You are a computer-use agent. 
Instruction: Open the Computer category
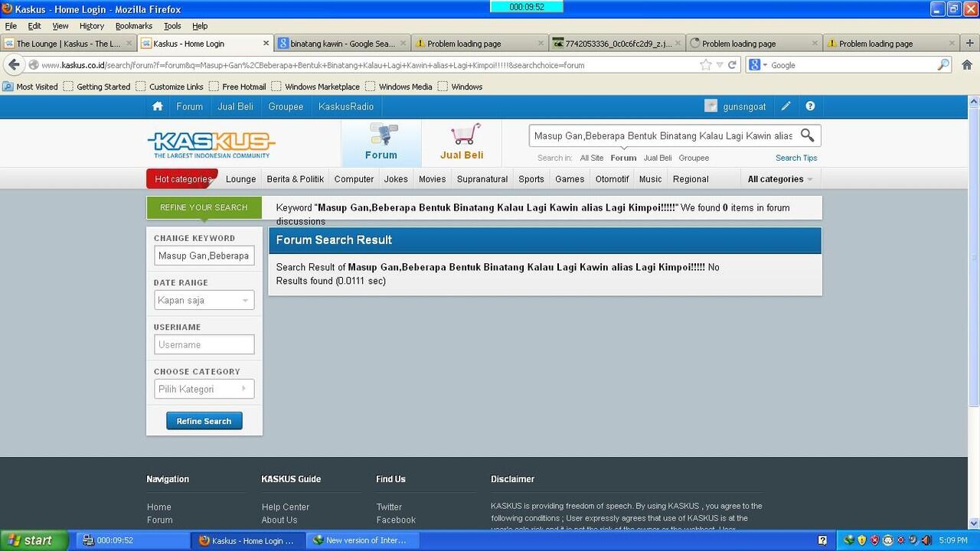tap(354, 179)
